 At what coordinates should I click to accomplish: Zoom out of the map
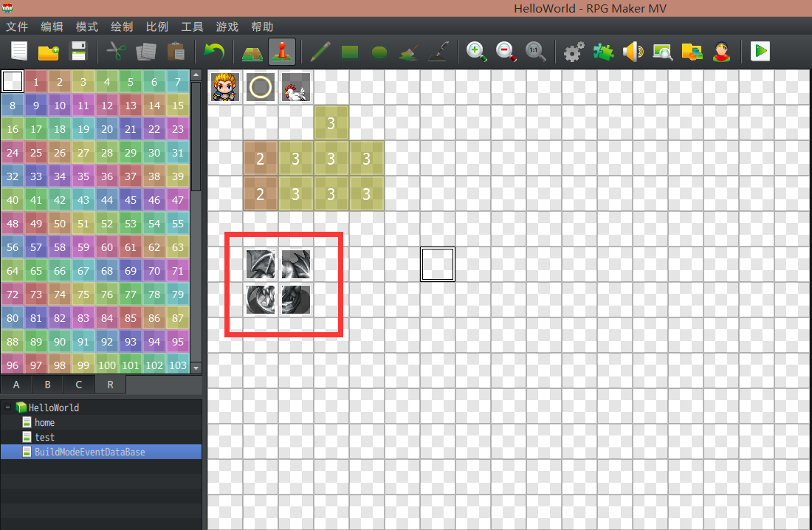[x=506, y=51]
